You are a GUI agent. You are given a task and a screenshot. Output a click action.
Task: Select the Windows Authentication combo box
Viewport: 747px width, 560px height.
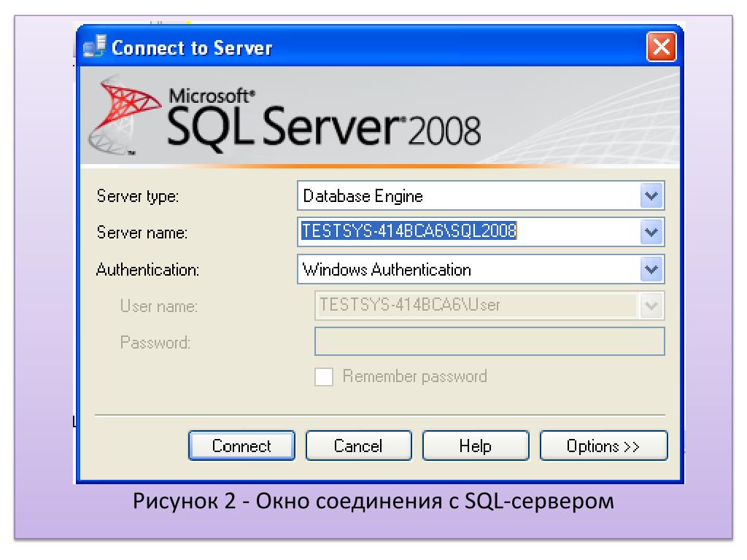point(481,269)
